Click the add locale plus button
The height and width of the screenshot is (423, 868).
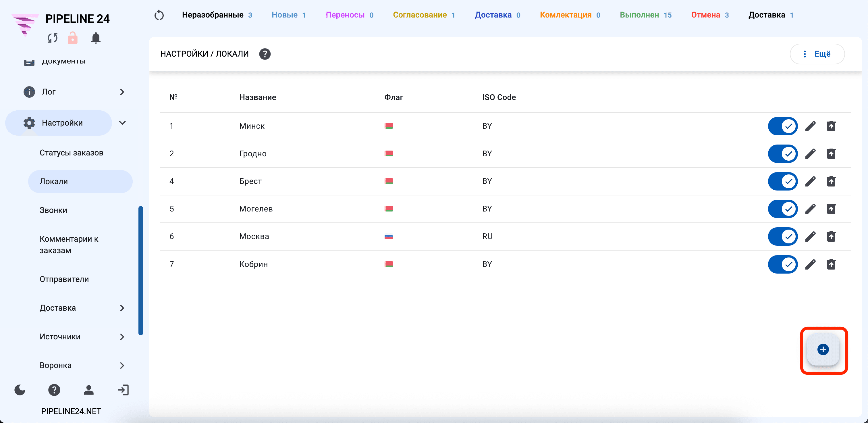[823, 349]
